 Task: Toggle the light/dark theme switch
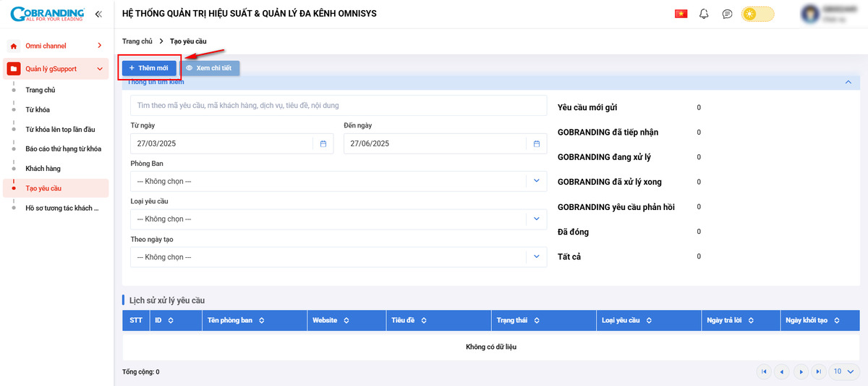pos(757,14)
